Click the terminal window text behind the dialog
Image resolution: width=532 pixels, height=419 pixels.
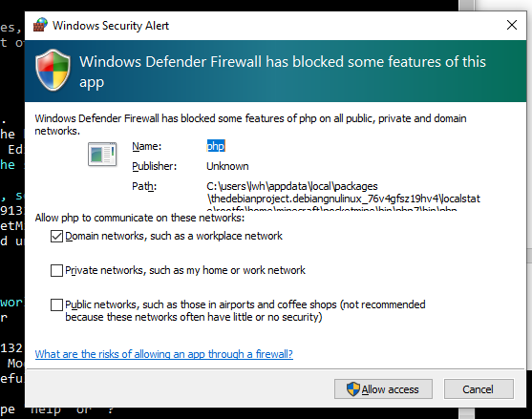(x=11, y=210)
